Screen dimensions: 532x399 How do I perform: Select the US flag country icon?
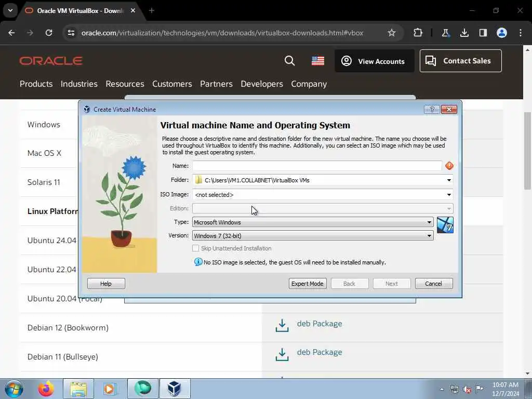coord(318,61)
